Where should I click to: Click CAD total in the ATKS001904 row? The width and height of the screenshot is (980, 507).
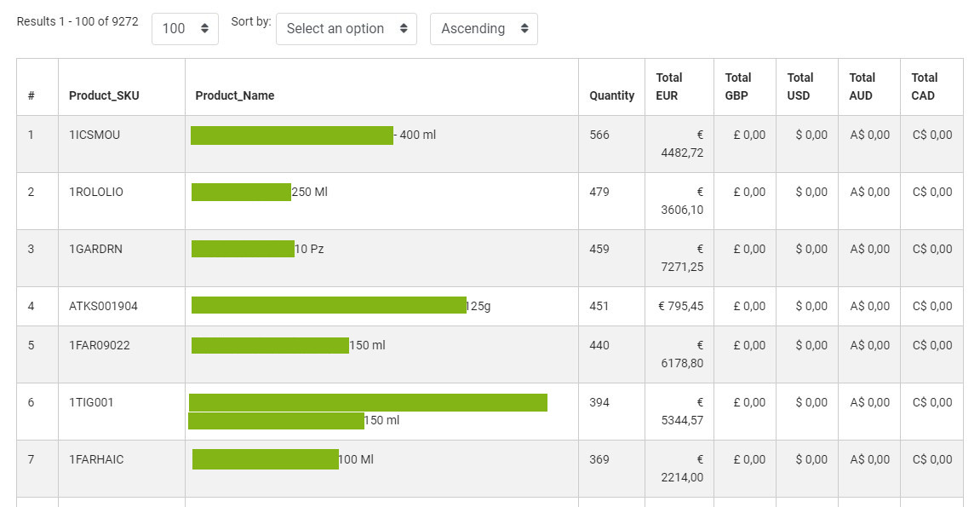click(x=932, y=306)
